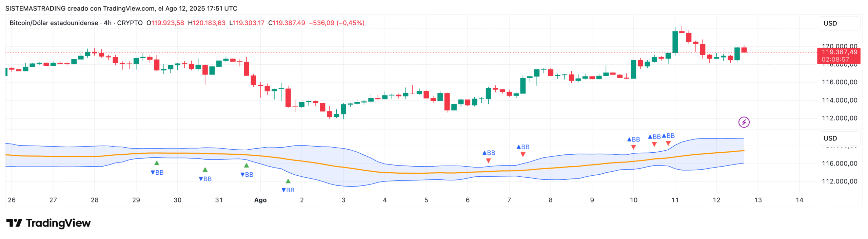The width and height of the screenshot is (868, 239).
Task: Select day 14 on the time axis
Action: point(799,200)
